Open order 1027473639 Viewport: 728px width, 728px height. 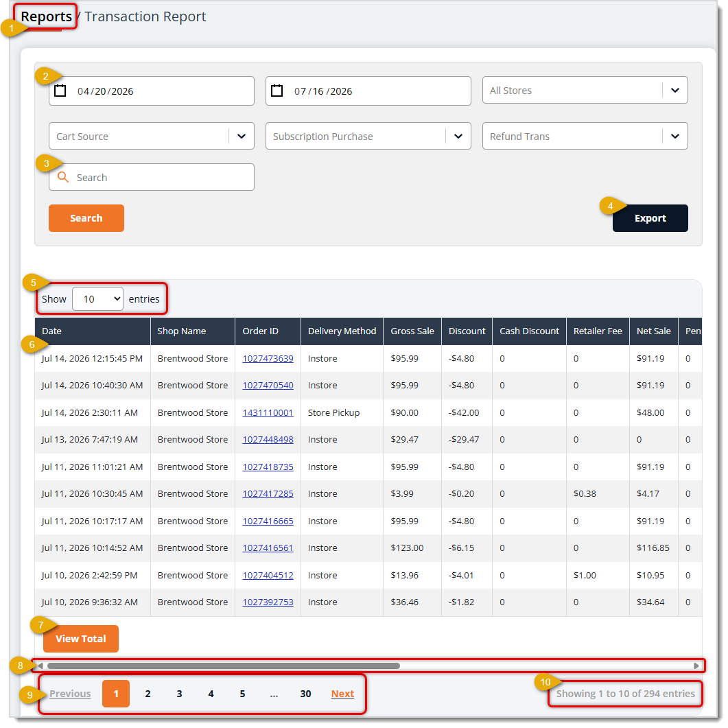(268, 358)
